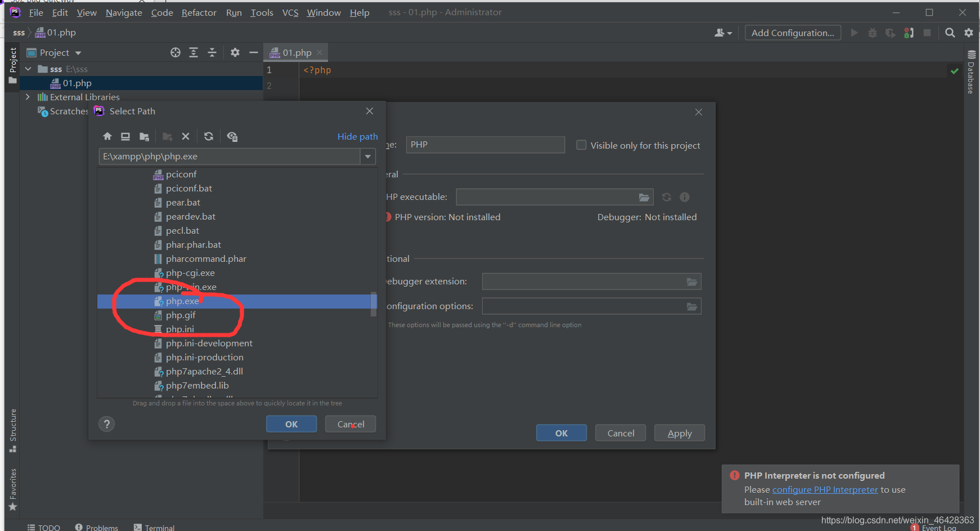Image resolution: width=980 pixels, height=531 pixels.
Task: Click OK in the Select Path dialog
Action: click(291, 423)
